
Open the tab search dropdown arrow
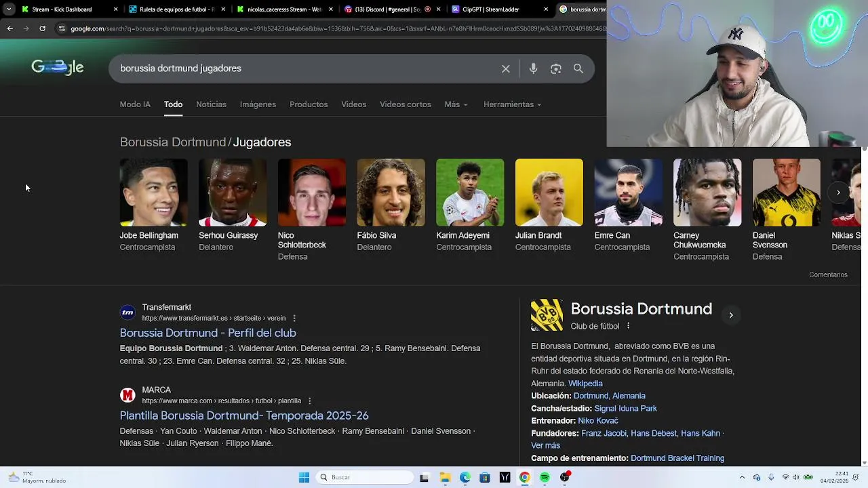click(x=8, y=9)
